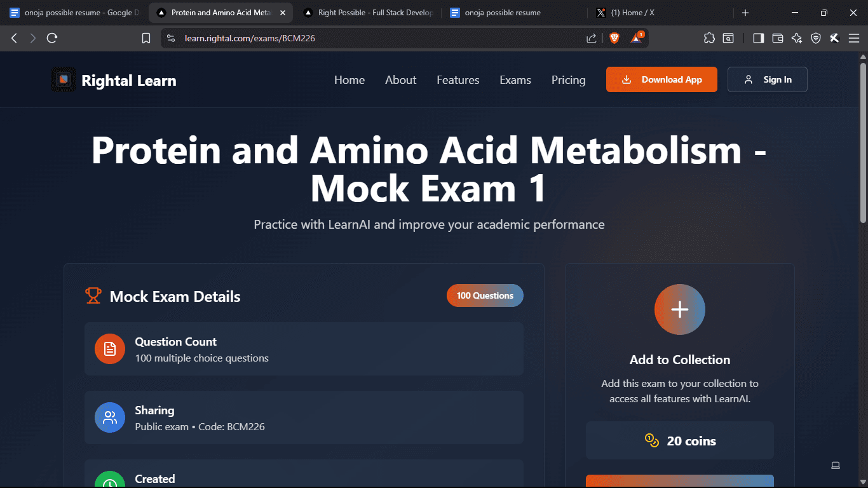This screenshot has width=868, height=488.
Task: Click the Question Count document icon
Action: click(110, 349)
